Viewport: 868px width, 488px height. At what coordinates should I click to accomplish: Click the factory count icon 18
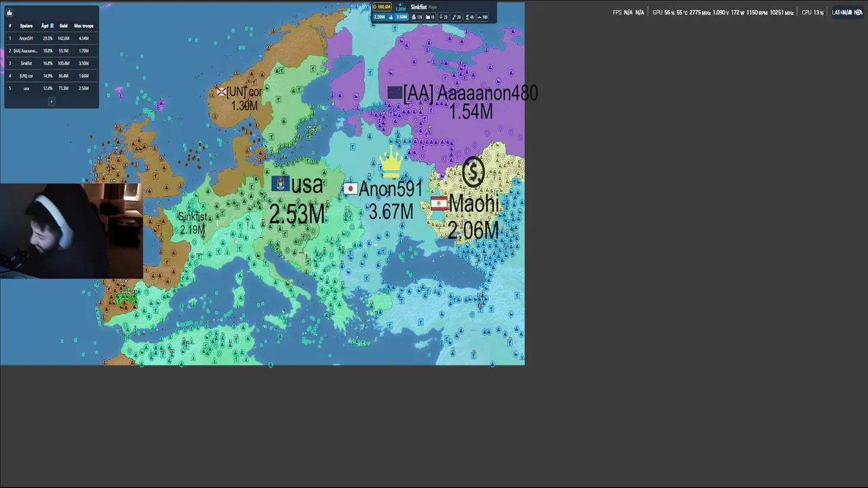pyautogui.click(x=430, y=17)
